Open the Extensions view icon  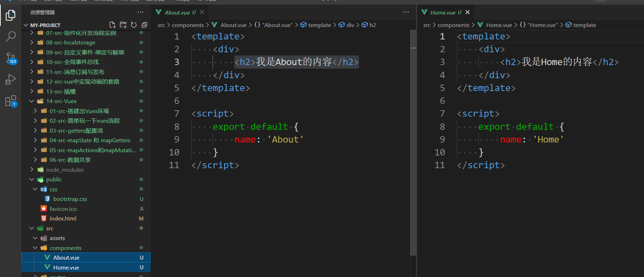[11, 101]
